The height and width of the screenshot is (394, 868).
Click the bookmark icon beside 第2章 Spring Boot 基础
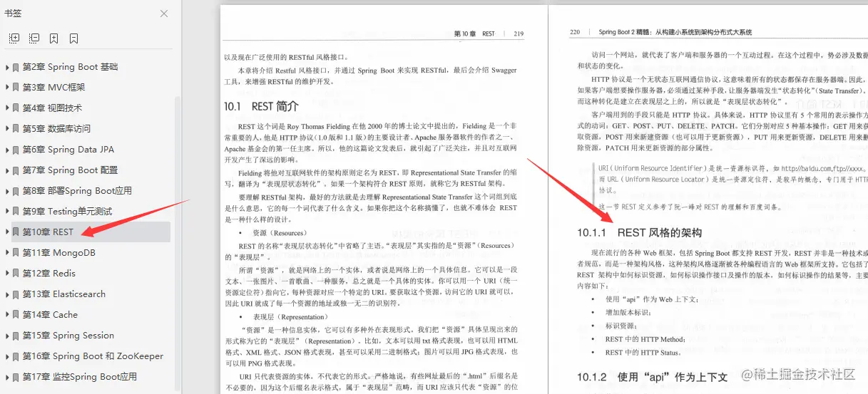[16, 67]
